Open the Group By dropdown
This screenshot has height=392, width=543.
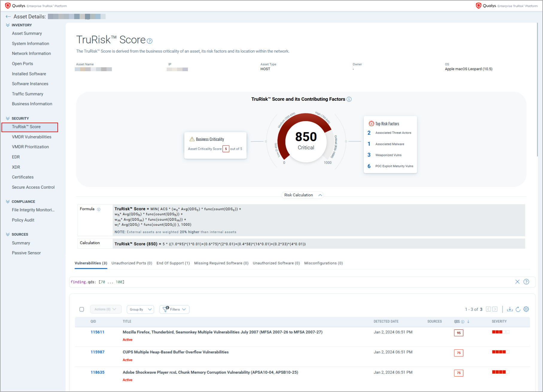coord(140,309)
